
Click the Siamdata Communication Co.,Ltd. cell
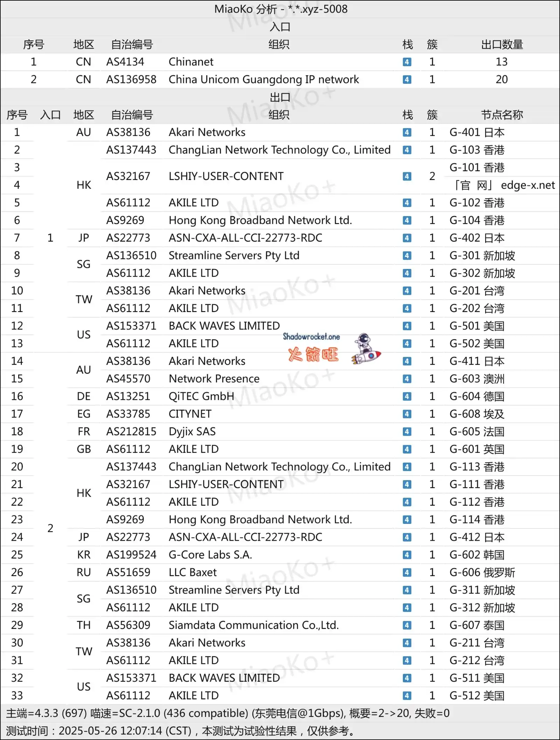click(254, 625)
